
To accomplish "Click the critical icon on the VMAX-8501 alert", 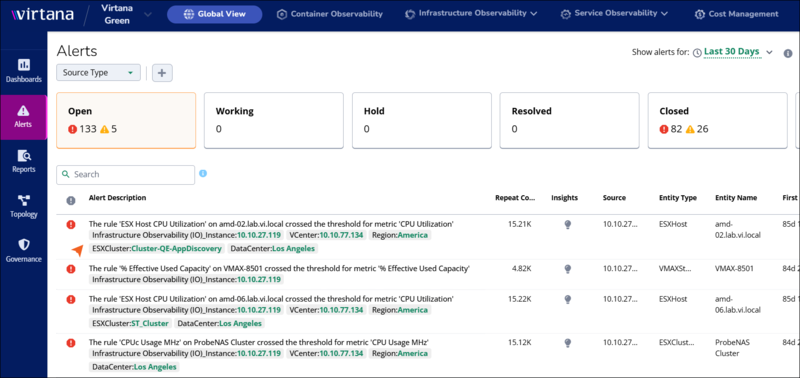I will [x=71, y=268].
